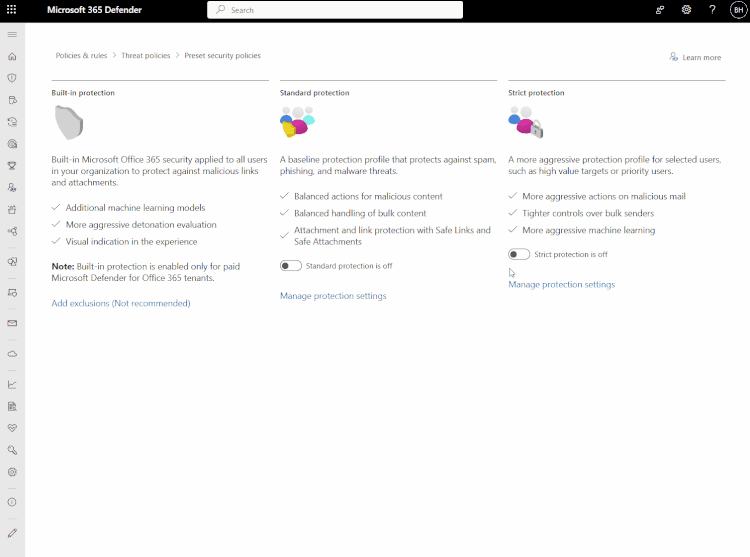Open Assets devices icon in sidebar
The height and width of the screenshot is (557, 750).
pyautogui.click(x=12, y=262)
